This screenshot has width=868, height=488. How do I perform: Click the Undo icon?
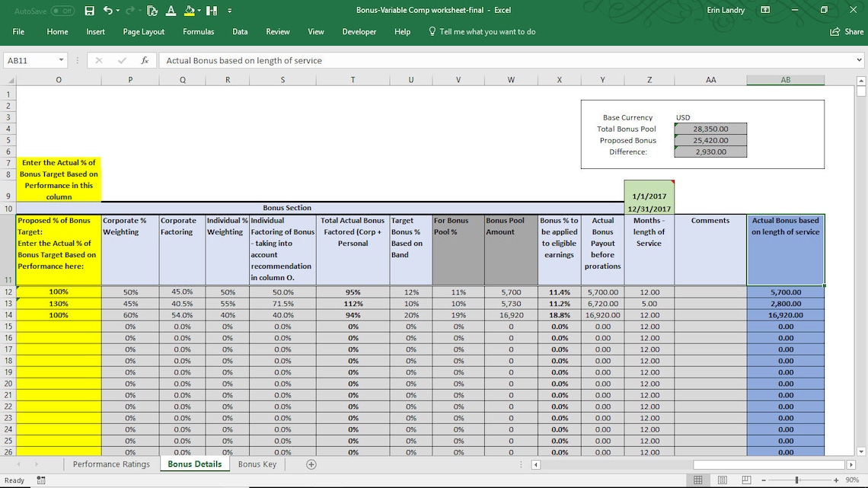pos(107,10)
